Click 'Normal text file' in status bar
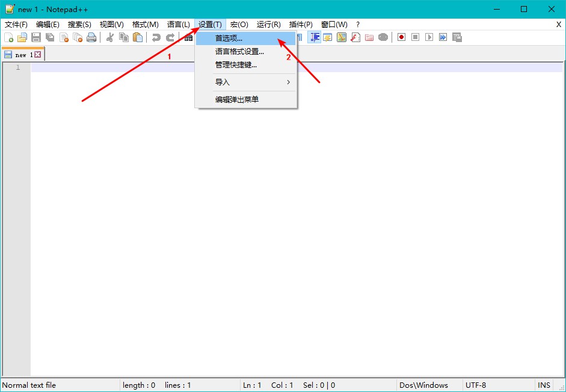The height and width of the screenshot is (392, 566). point(29,385)
